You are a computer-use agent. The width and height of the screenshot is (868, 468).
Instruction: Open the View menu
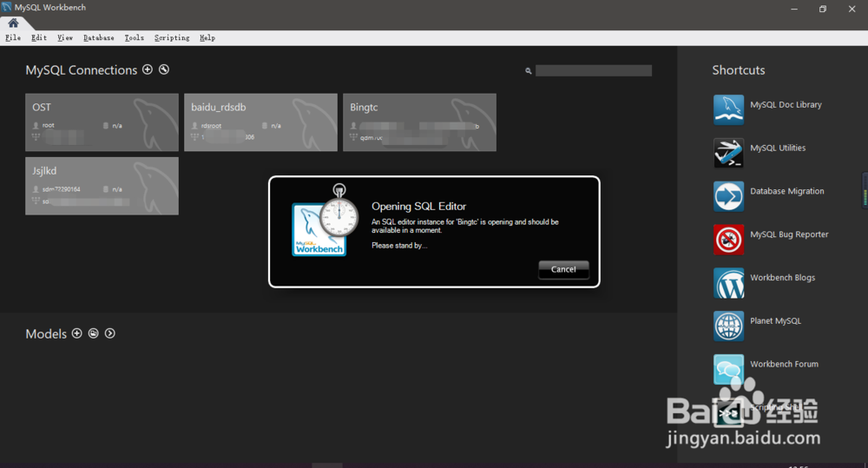65,37
